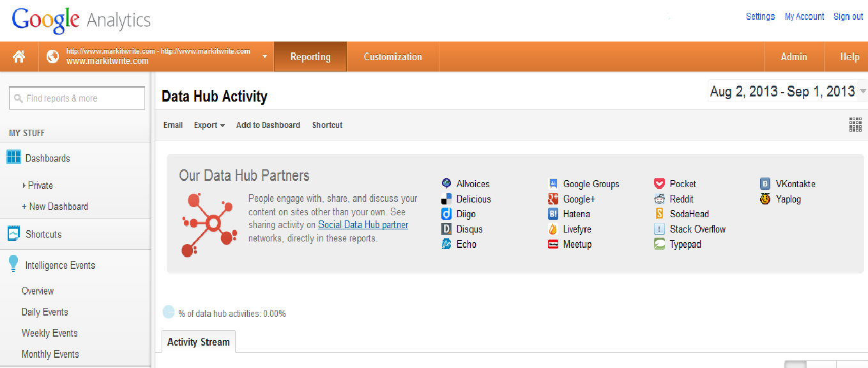868x368 pixels.
Task: Click the Meetup icon
Action: (x=553, y=244)
